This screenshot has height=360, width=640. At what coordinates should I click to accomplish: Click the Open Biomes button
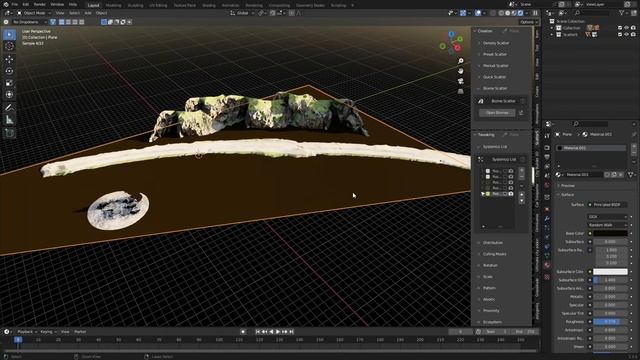coord(497,113)
